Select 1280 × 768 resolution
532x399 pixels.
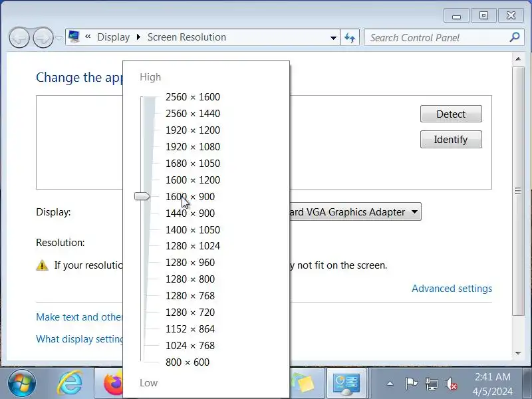pos(190,296)
